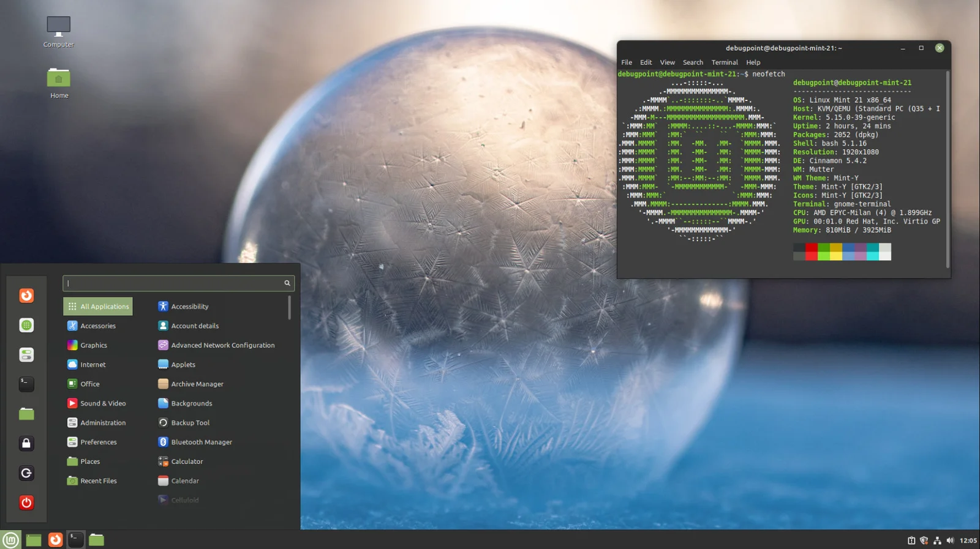Open the terminal File menu
The width and height of the screenshot is (980, 549).
[627, 62]
